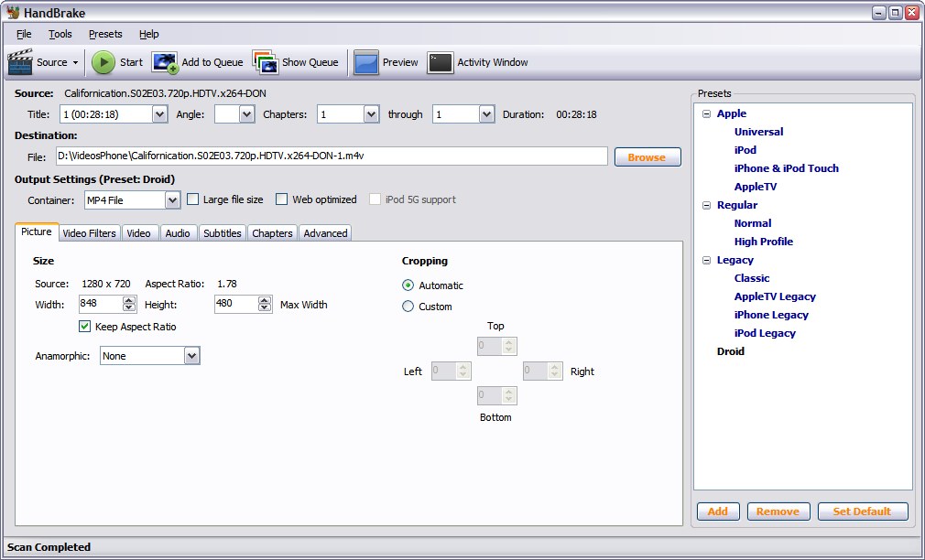
Task: Click the Add preset button
Action: 718,512
